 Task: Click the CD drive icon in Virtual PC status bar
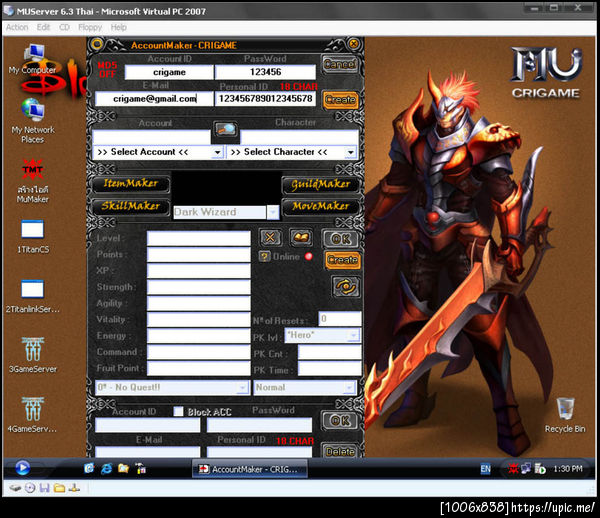pos(30,488)
